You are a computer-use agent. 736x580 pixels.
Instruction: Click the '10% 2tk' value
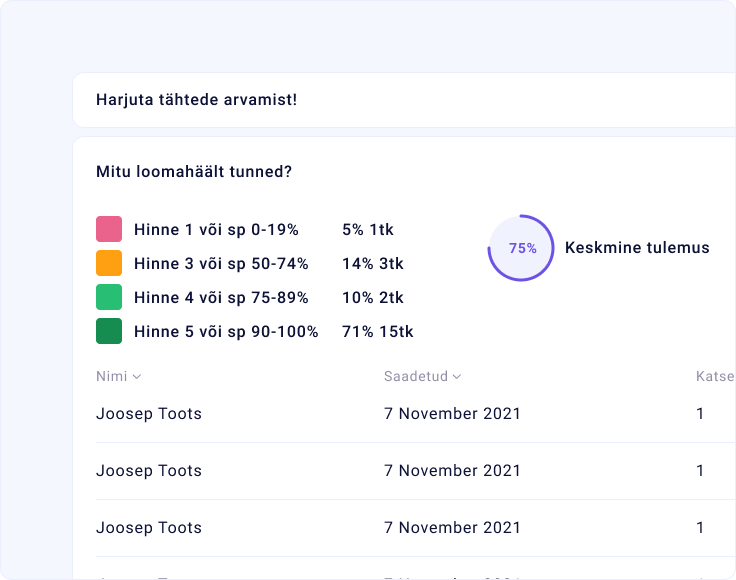[x=373, y=298]
